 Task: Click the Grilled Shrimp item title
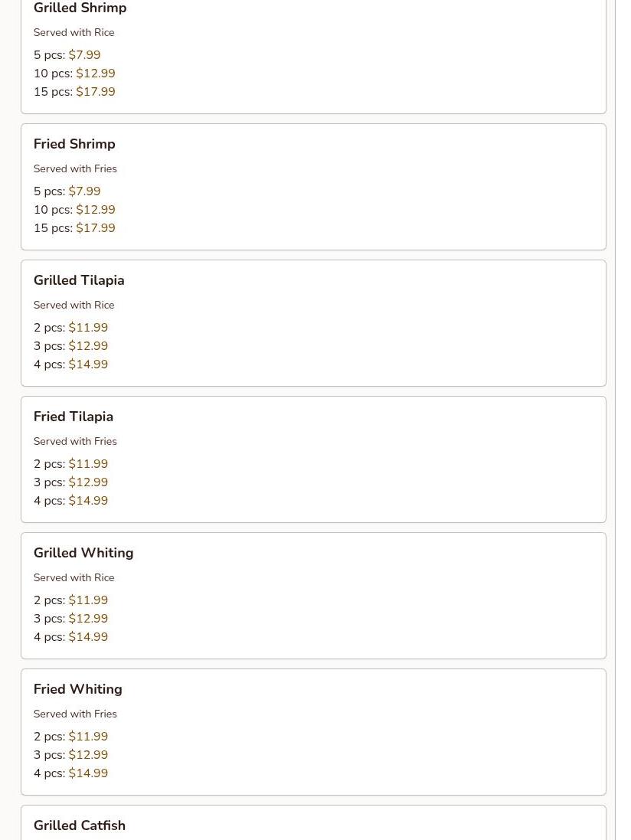(80, 8)
